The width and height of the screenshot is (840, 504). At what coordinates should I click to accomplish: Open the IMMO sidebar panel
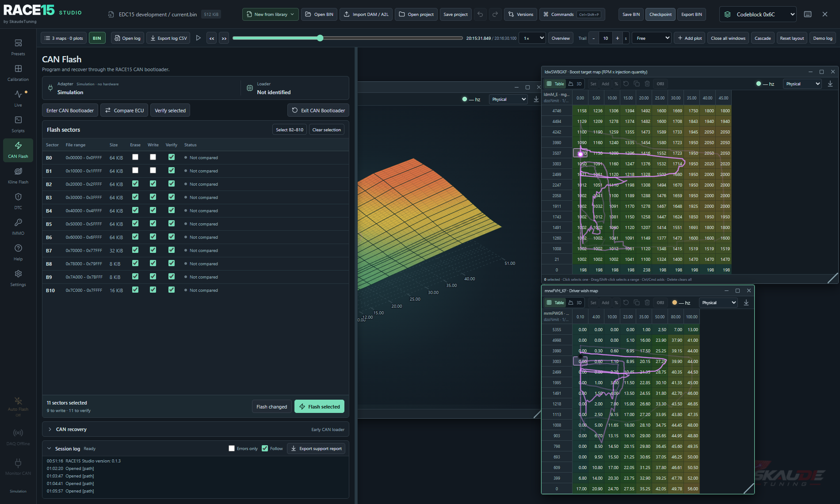click(x=18, y=227)
